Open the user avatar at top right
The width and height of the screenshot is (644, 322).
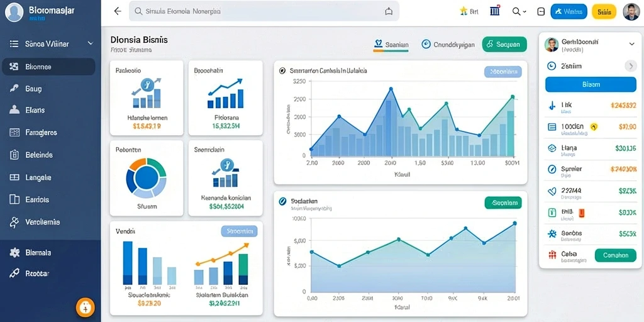tap(631, 12)
